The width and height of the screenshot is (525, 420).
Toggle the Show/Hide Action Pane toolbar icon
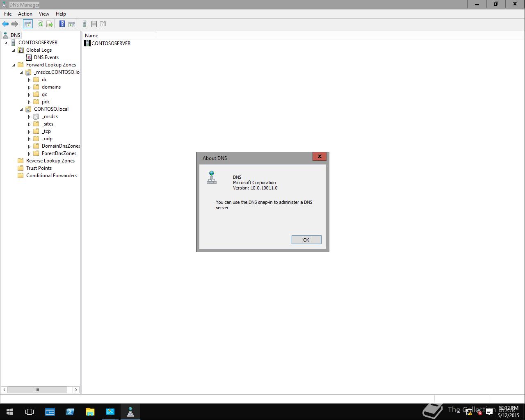pos(71,24)
